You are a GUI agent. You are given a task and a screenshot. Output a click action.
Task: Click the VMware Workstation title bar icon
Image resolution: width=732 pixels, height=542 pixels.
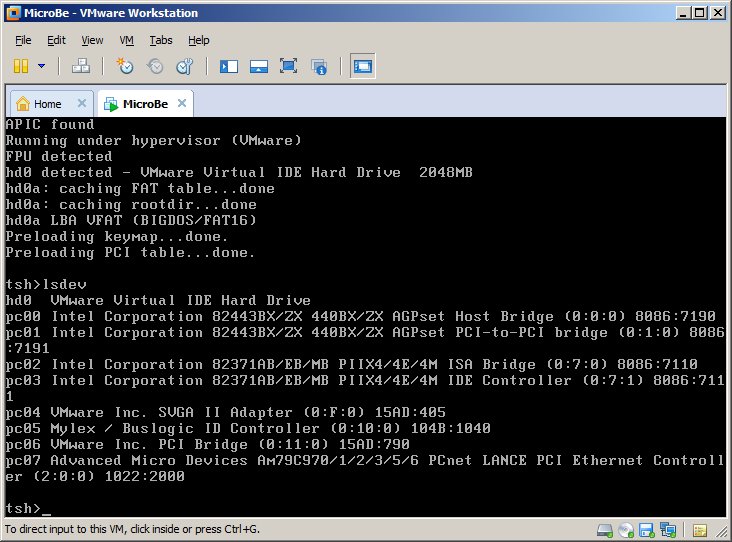point(14,13)
